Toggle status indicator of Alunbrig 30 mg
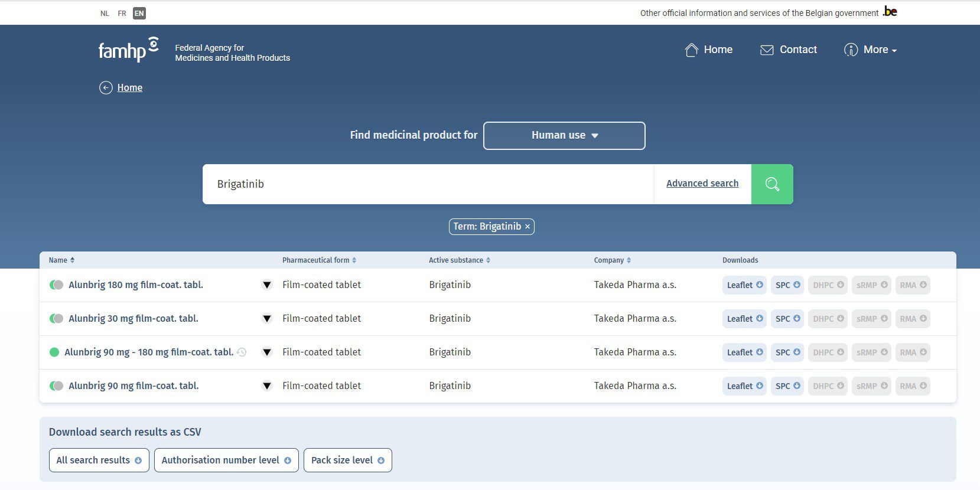This screenshot has width=980, height=490. pyautogui.click(x=56, y=319)
